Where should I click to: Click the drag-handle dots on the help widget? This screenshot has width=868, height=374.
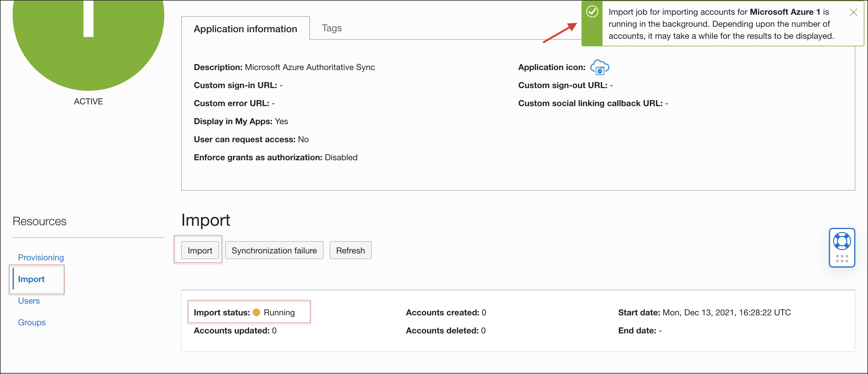842,259
